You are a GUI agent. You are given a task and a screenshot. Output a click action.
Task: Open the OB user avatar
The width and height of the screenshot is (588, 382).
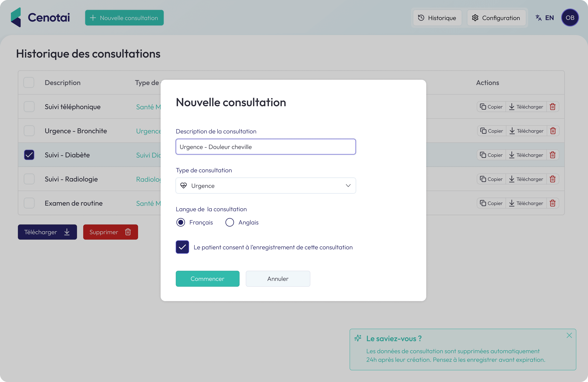[570, 18]
